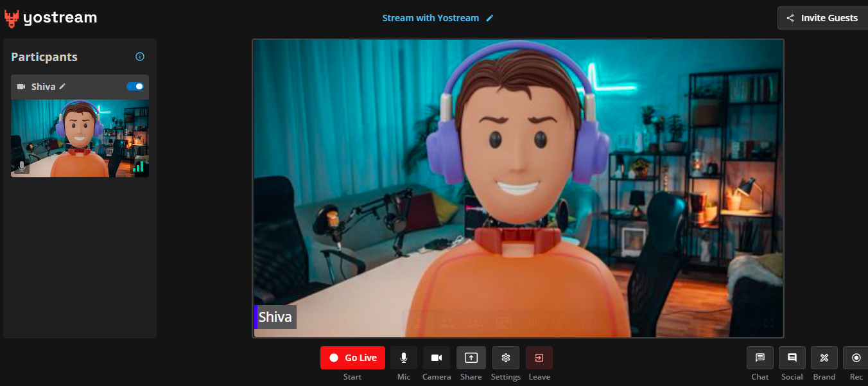Viewport: 868px width, 386px height.
Task: Open the Chat panel
Action: [x=760, y=358]
